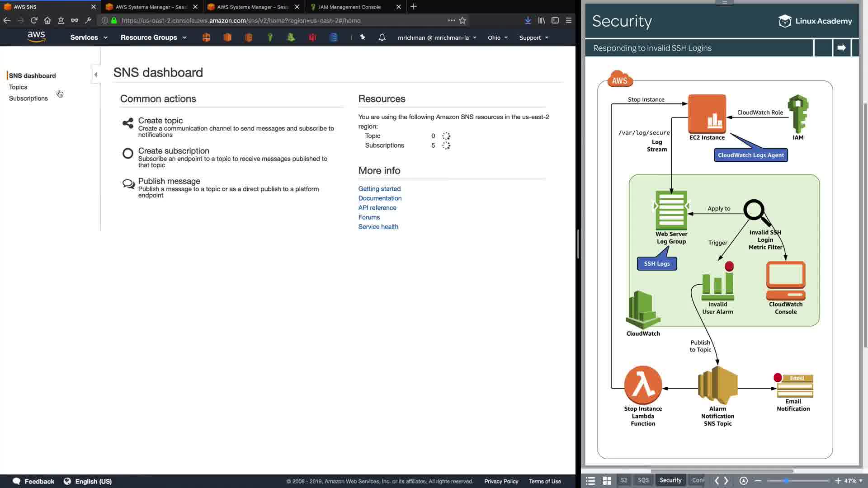Open the 47% zoom level dropdown
The image size is (868, 488).
coord(853,481)
